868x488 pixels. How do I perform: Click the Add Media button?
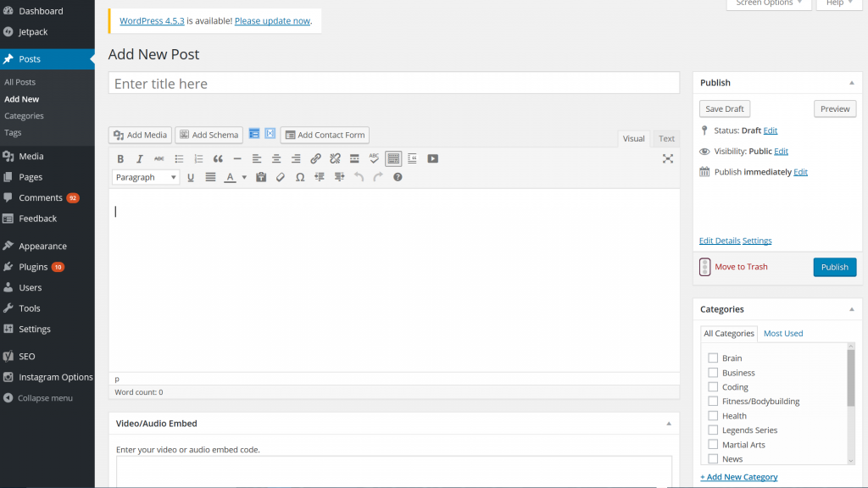click(140, 135)
